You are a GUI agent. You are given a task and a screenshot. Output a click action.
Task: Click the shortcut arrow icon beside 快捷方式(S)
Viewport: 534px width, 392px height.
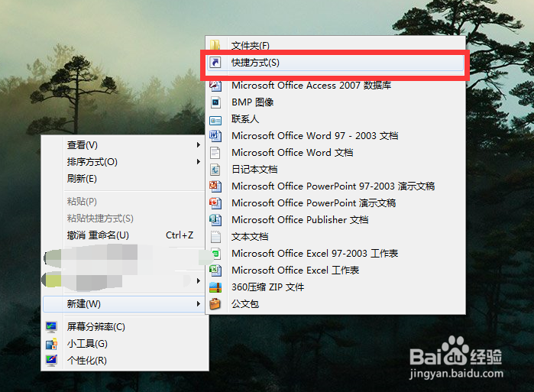(x=215, y=63)
